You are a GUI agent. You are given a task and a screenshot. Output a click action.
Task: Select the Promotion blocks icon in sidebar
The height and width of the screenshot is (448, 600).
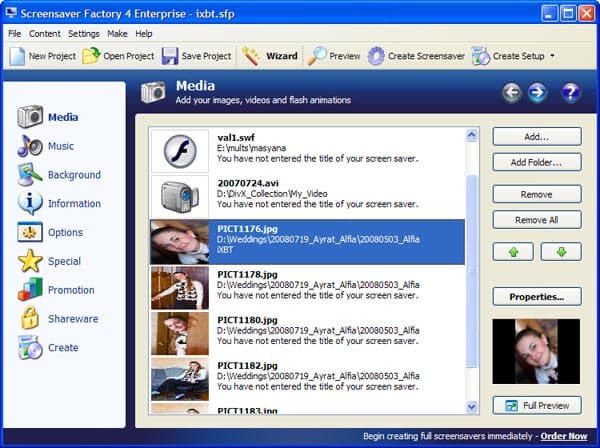(x=30, y=290)
